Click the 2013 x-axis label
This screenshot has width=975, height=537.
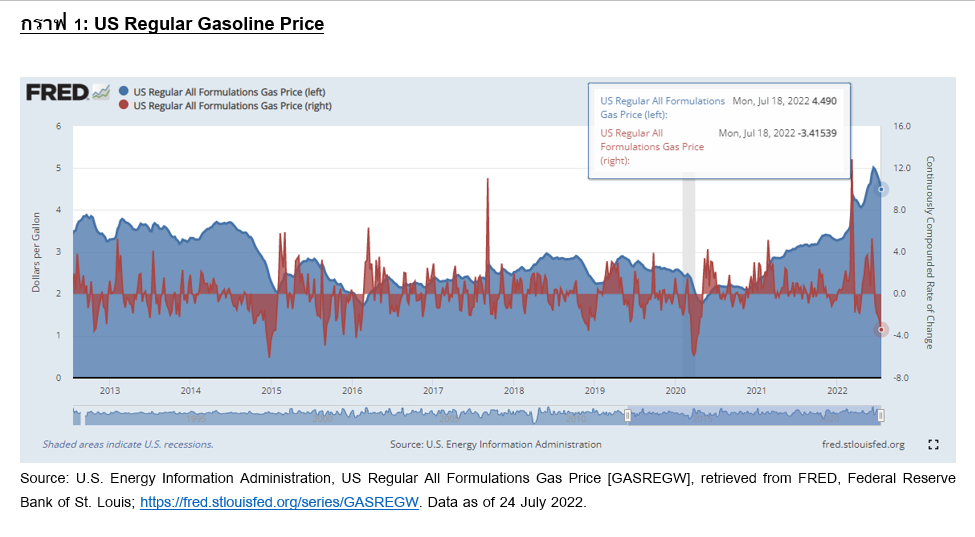pyautogui.click(x=109, y=390)
